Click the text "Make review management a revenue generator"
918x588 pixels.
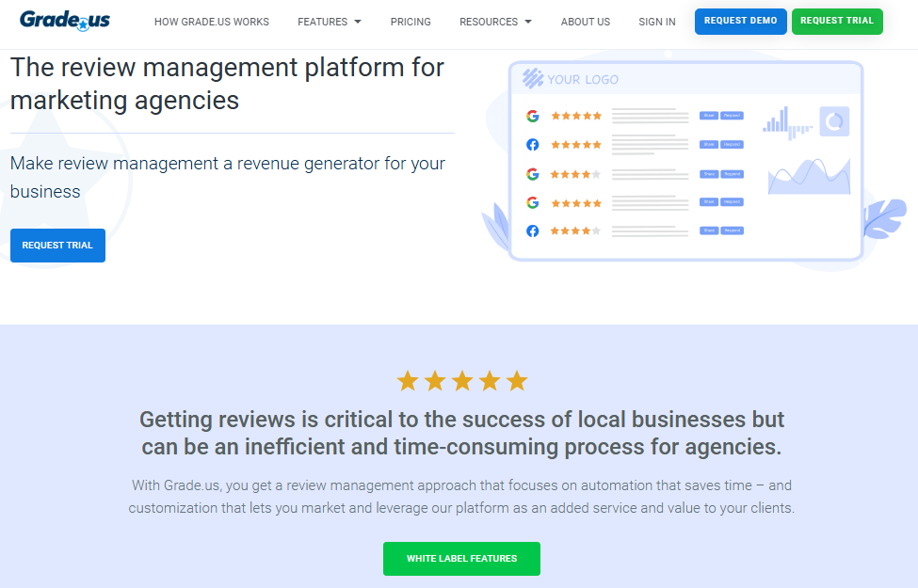point(195,164)
